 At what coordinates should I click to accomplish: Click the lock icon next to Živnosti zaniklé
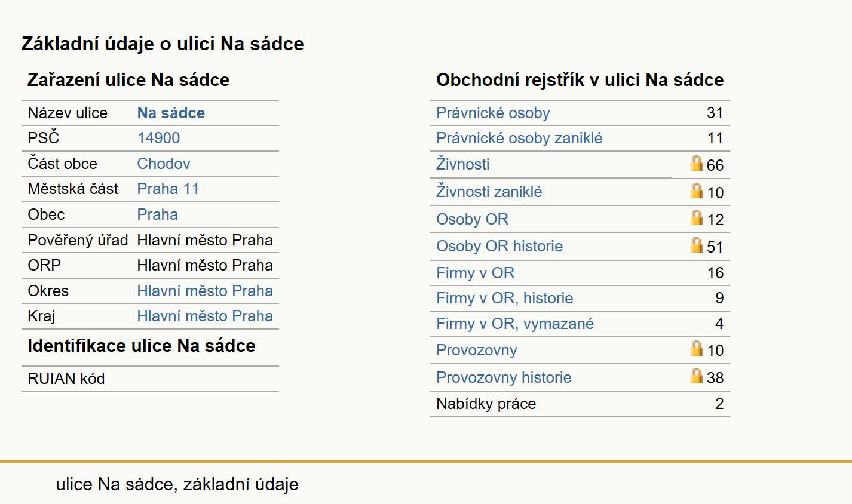696,190
